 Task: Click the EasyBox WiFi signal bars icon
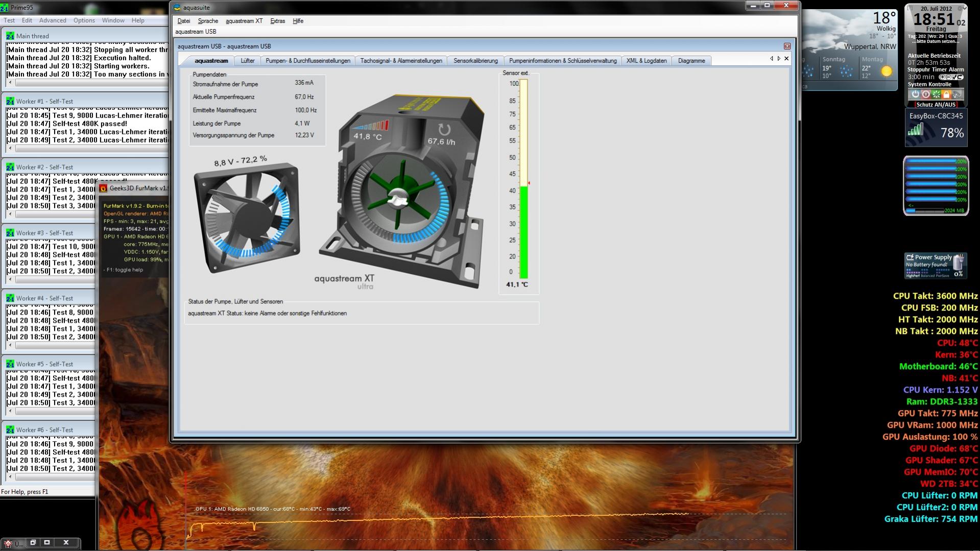pyautogui.click(x=915, y=130)
